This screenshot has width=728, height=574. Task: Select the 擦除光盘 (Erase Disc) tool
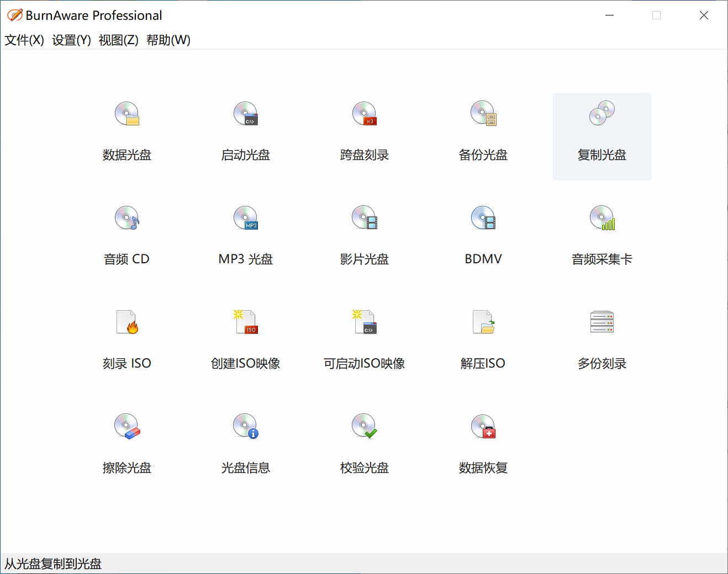click(126, 445)
